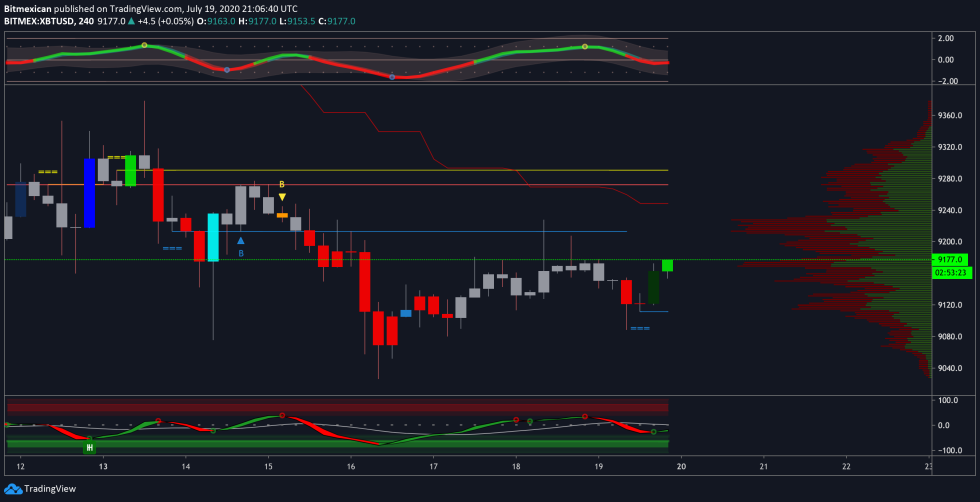
Task: Click the TradingView logo icon
Action: pos(12,489)
